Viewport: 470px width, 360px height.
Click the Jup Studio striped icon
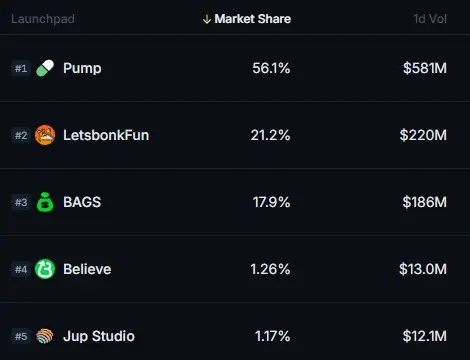(45, 336)
